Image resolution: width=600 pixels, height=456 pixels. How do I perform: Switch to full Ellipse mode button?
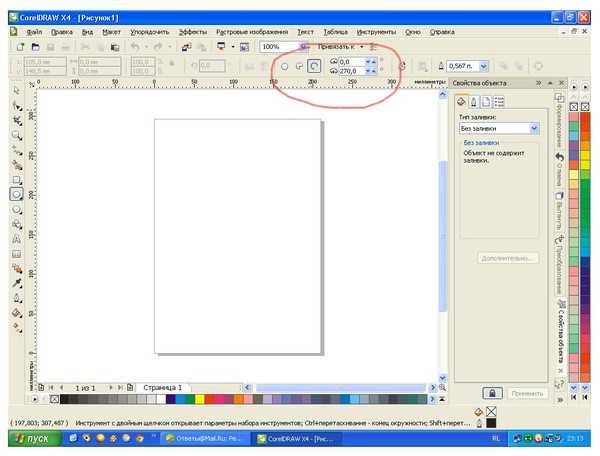pyautogui.click(x=284, y=67)
